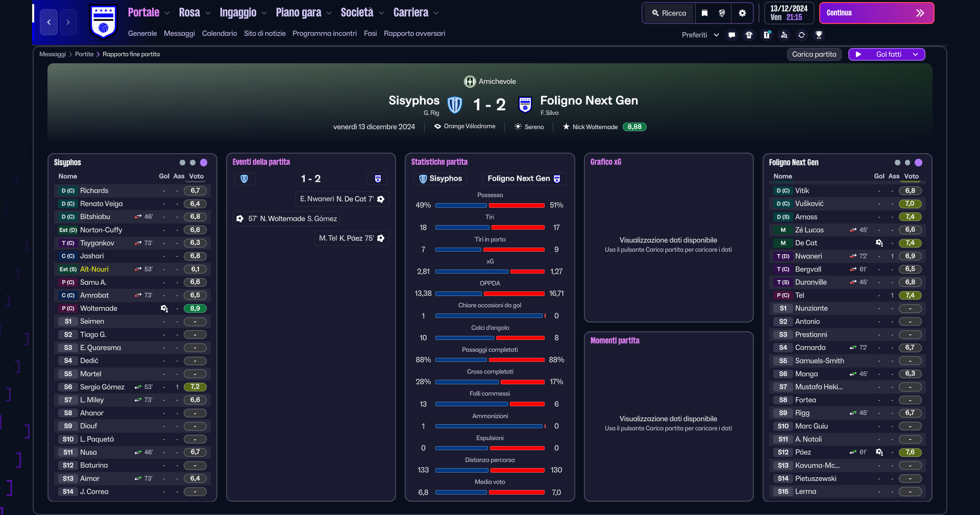Click the transfers arrows icon in favorites

point(801,35)
